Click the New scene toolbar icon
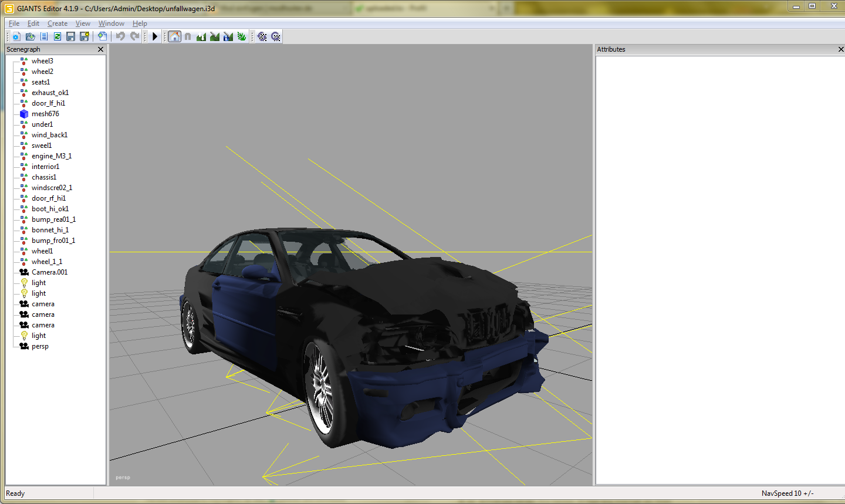Image resolution: width=845 pixels, height=504 pixels. tap(16, 36)
